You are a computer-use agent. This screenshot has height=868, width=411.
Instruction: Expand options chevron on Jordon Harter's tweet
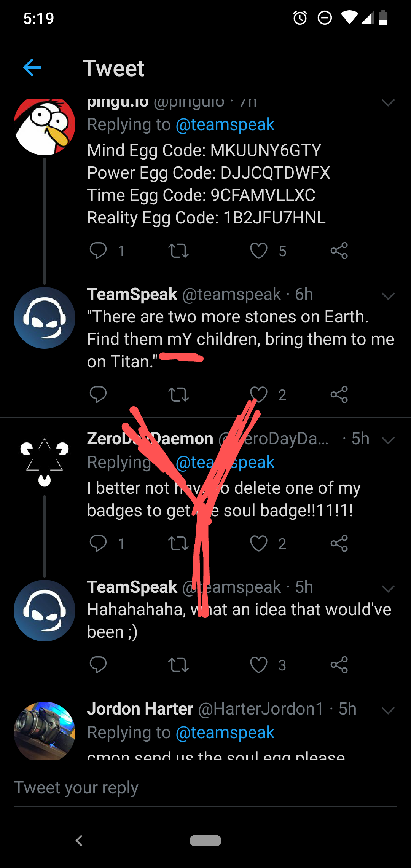pos(388,710)
